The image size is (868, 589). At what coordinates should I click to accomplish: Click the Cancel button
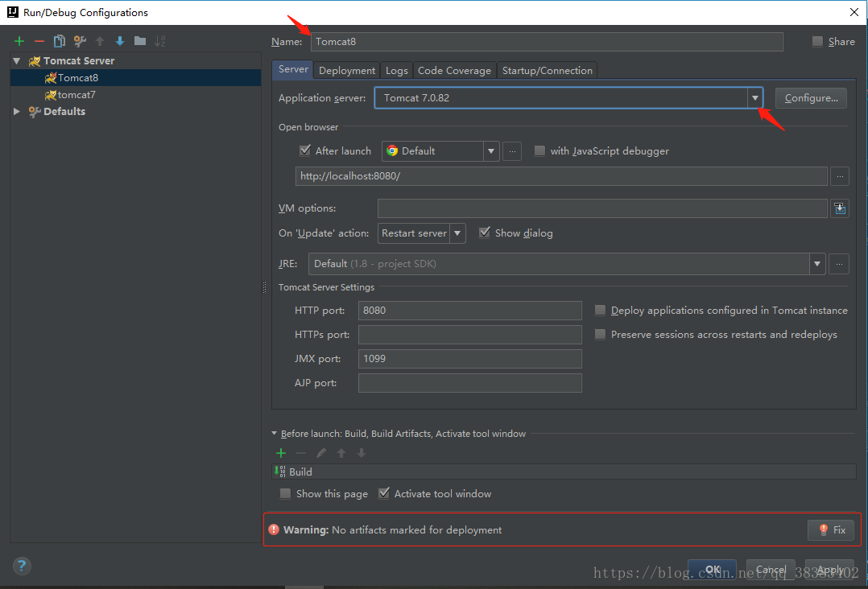[771, 569]
